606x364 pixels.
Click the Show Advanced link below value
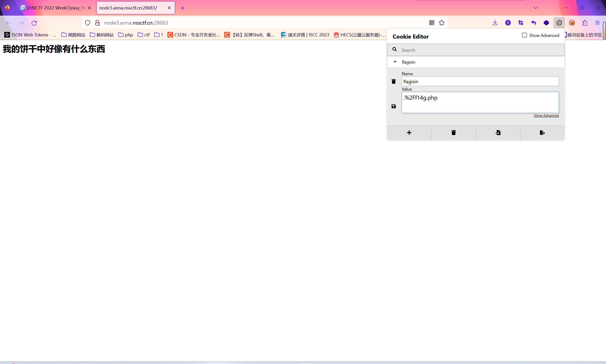click(x=546, y=115)
